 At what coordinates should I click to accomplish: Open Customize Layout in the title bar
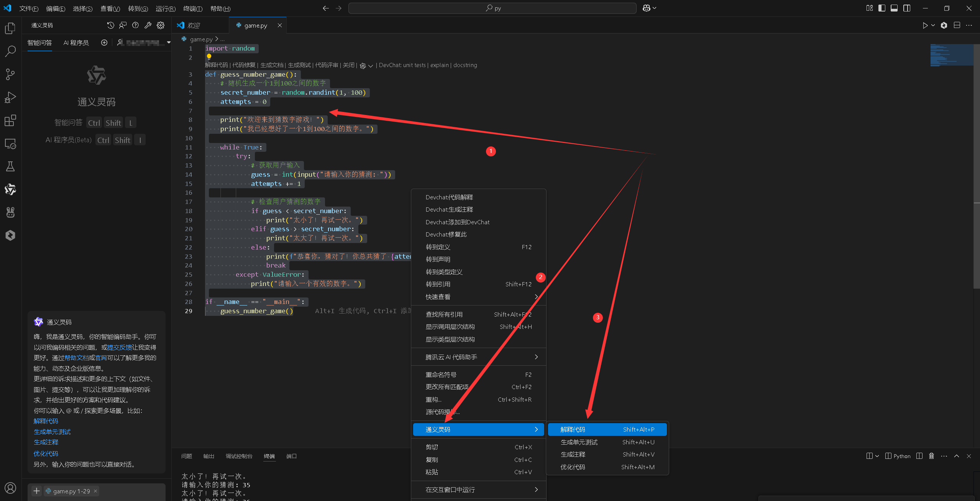[870, 8]
